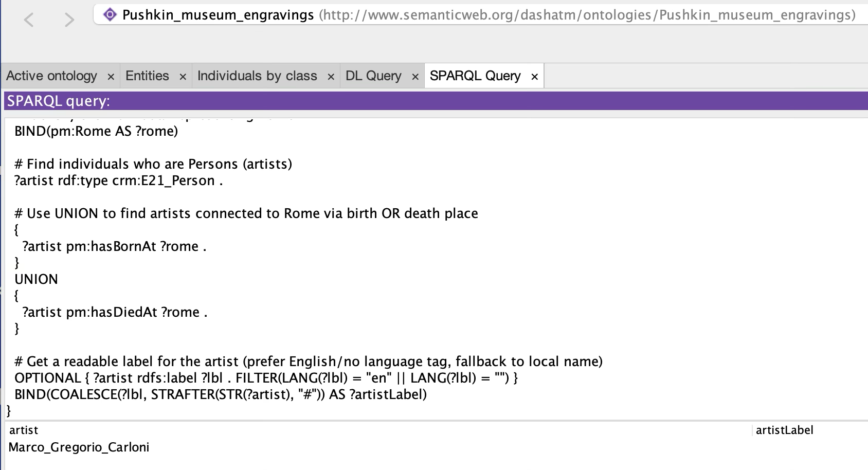The height and width of the screenshot is (470, 868).
Task: Click the OPTIONAL rdfs:label line in the query editor
Action: (x=266, y=378)
